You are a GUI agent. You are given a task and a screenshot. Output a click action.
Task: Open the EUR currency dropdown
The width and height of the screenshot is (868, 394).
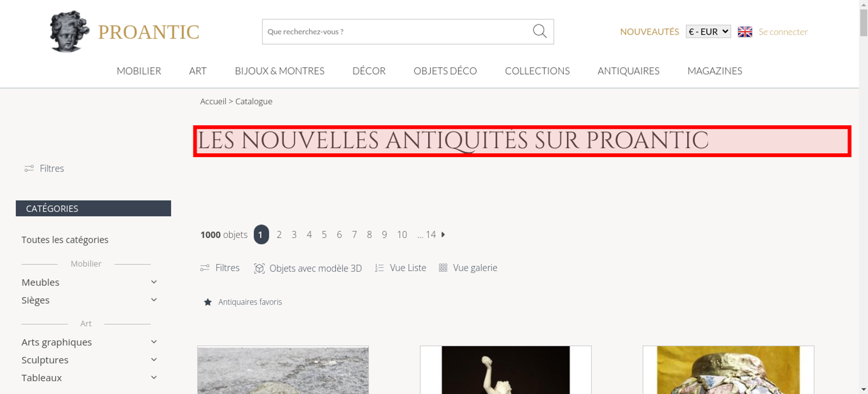pos(708,32)
